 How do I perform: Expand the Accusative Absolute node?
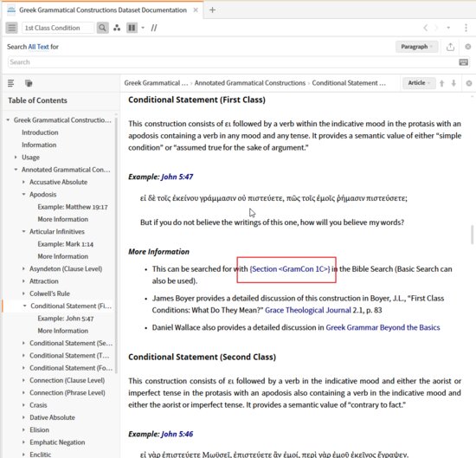click(x=23, y=182)
